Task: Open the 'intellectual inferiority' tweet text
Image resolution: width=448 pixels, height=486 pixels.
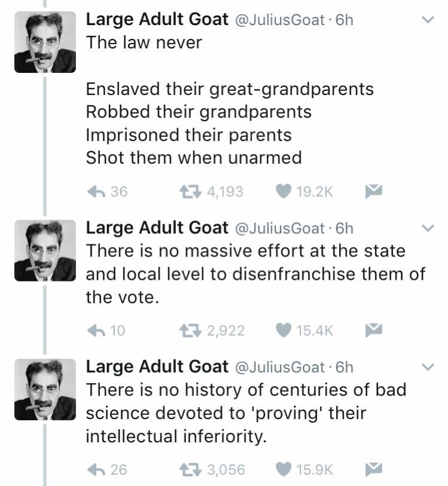Action: tap(245, 413)
